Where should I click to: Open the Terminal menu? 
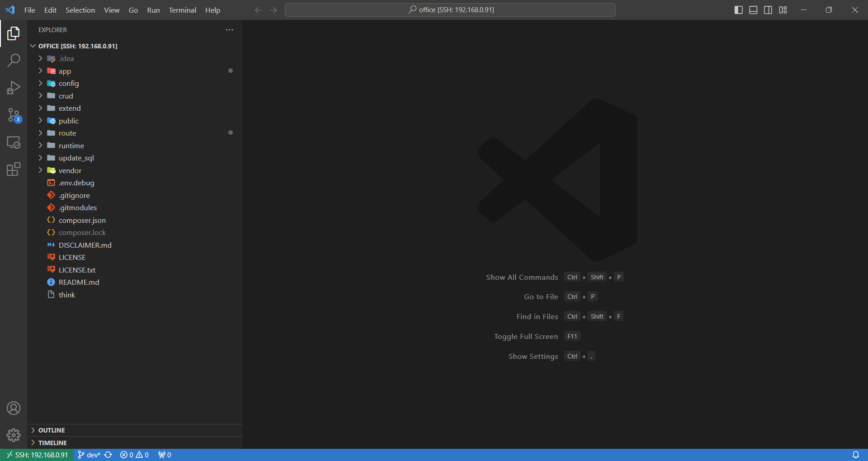pyautogui.click(x=183, y=10)
